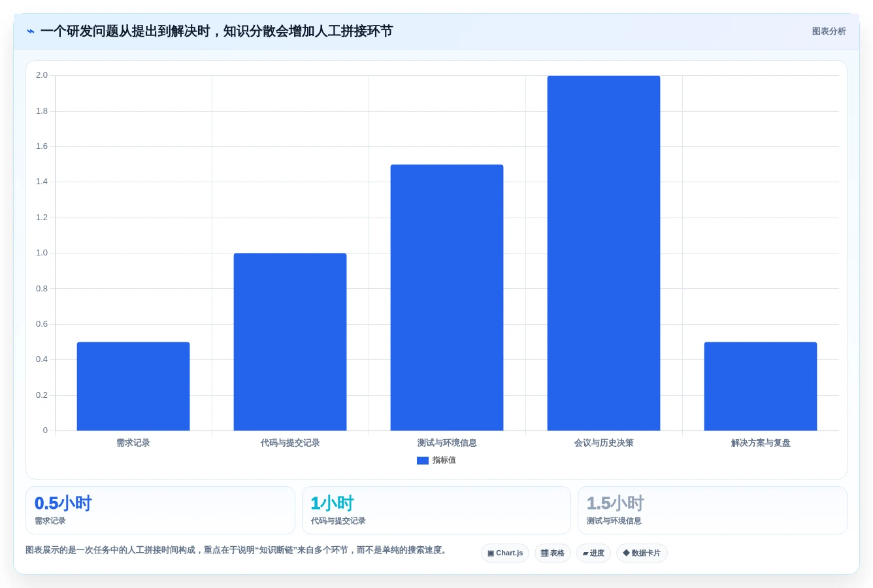This screenshot has width=873, height=588.
Task: Click the 代码与提交记录 x-axis label
Action: 290,443
